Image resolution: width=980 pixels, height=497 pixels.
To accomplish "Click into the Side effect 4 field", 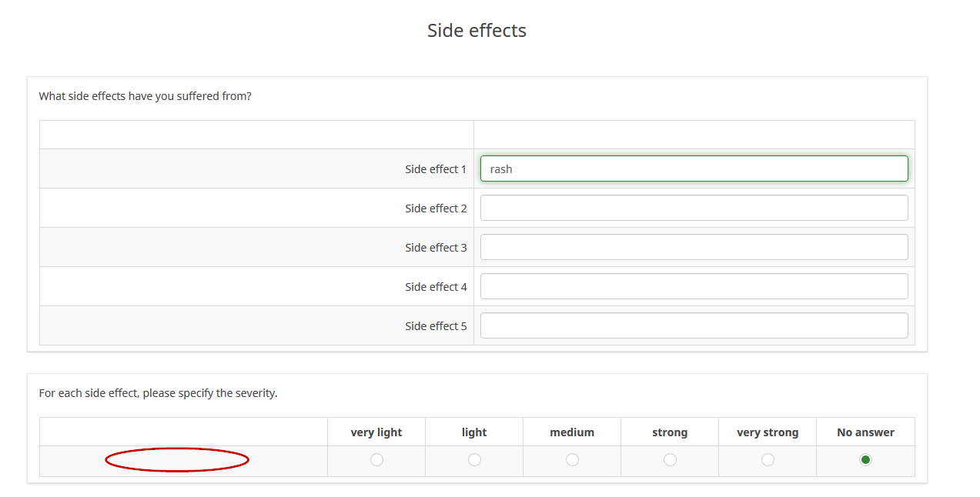I will 694,286.
